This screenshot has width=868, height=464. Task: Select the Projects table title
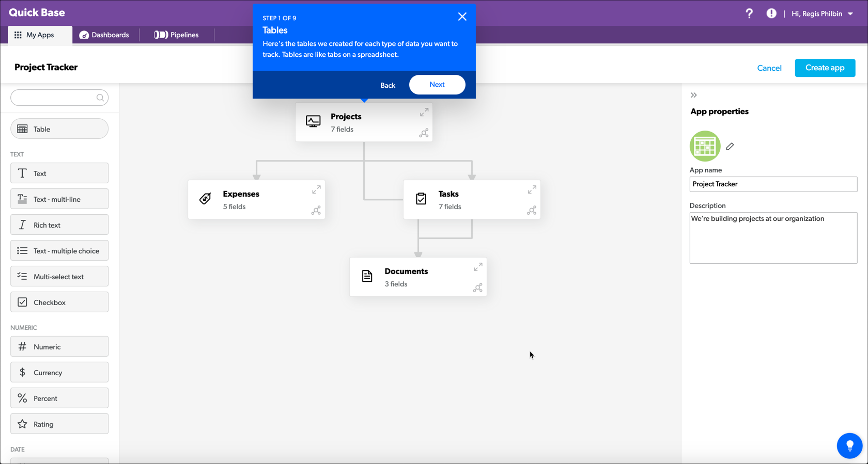click(x=346, y=117)
